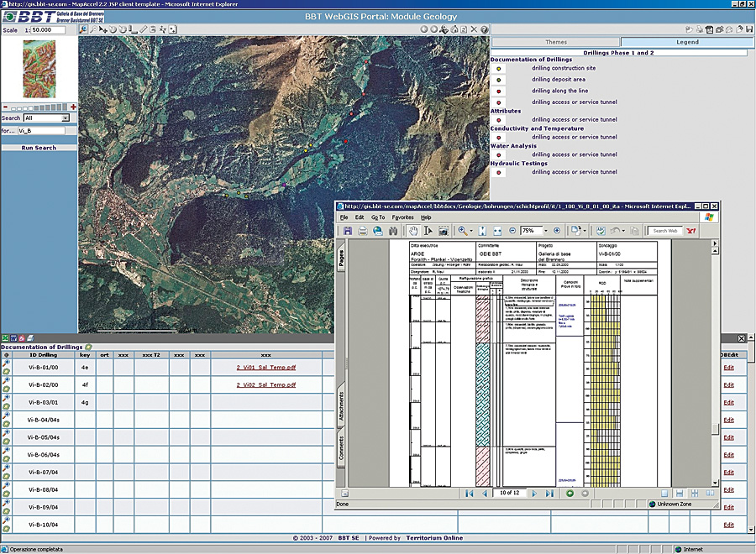This screenshot has width=756, height=554.
Task: Click the Edit link for Vi-B-01/00
Action: point(728,367)
